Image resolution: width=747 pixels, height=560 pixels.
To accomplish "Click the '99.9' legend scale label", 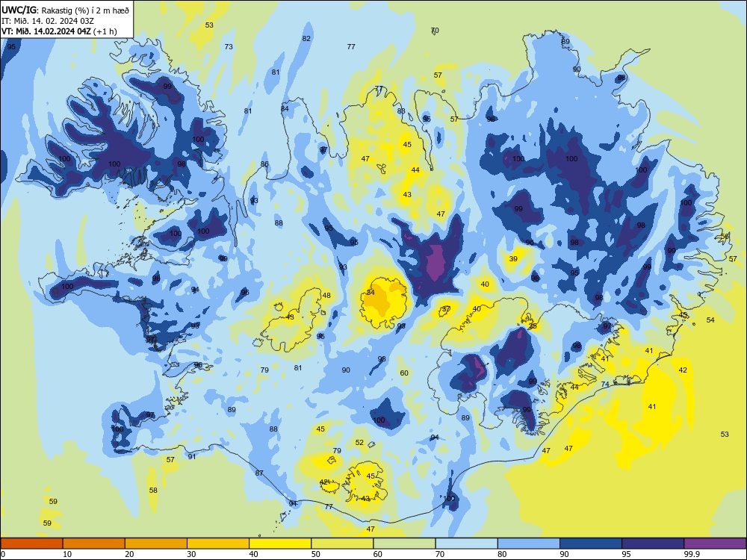I will coord(692,554).
